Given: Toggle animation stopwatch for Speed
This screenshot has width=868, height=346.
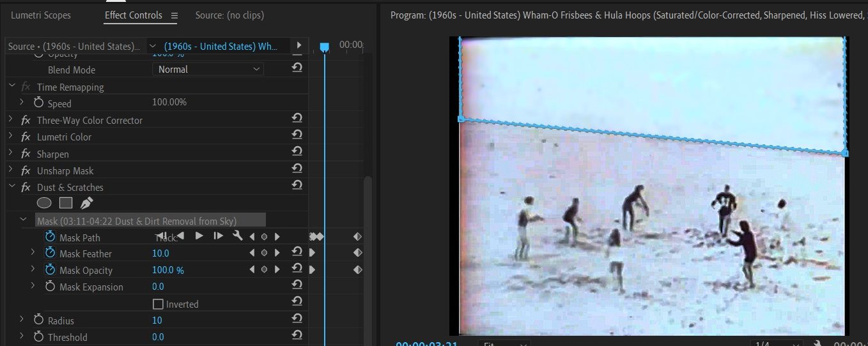Looking at the screenshot, I should pos(38,103).
